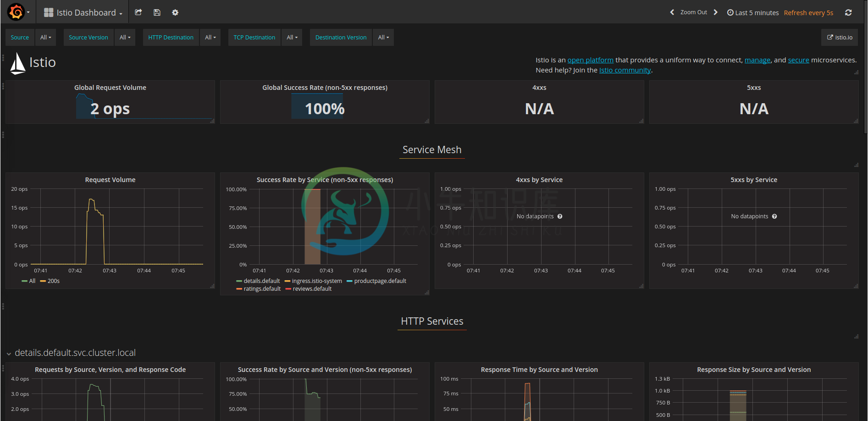The image size is (868, 421).
Task: Open Success Rate by Service panel menu
Action: coord(325,180)
